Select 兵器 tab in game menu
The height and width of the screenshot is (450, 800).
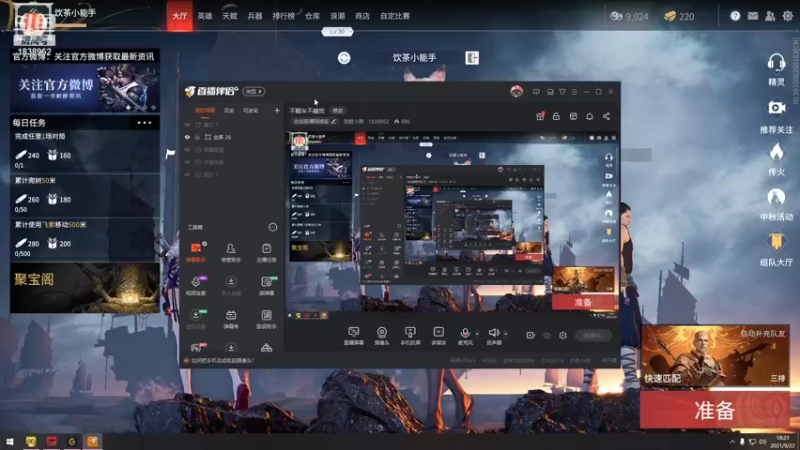tap(255, 16)
